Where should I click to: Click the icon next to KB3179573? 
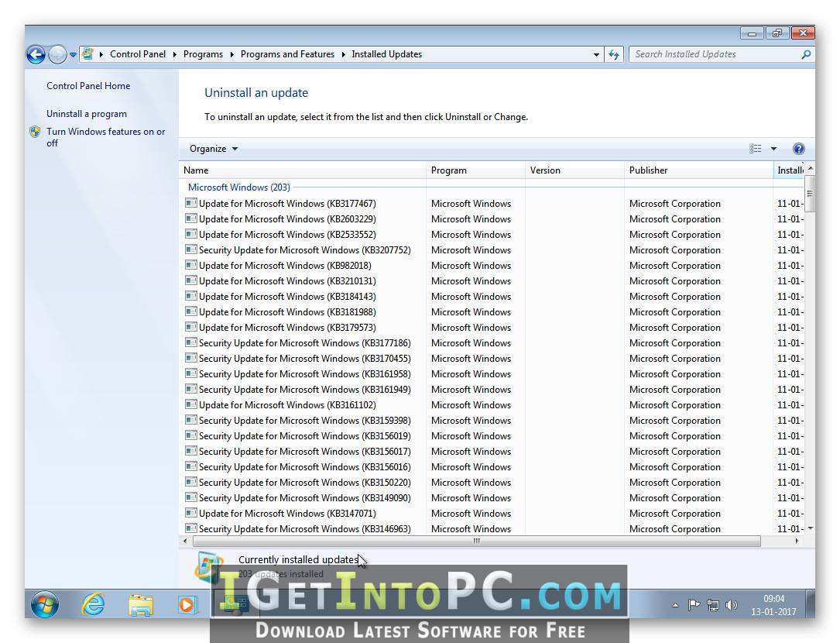coord(190,327)
